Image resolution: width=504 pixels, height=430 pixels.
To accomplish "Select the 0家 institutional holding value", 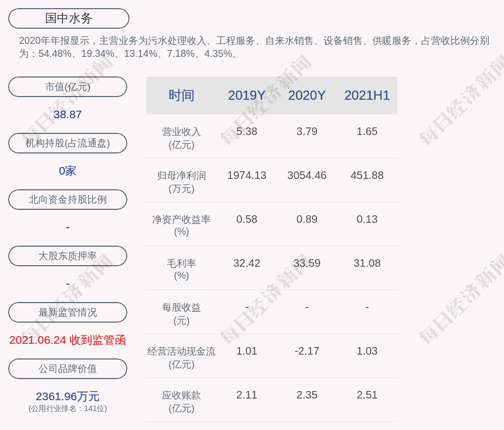I will coord(68,171).
